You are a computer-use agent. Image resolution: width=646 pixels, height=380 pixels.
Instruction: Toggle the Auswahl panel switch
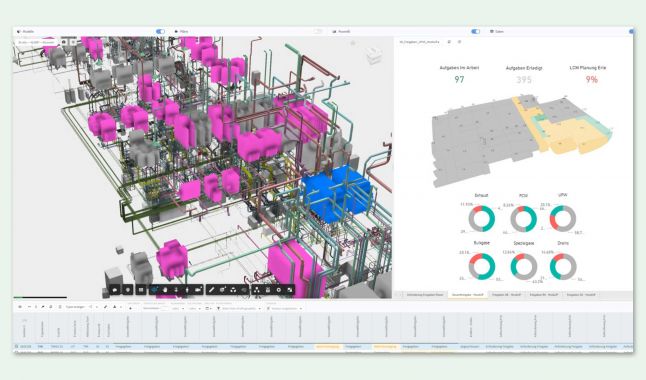point(475,31)
